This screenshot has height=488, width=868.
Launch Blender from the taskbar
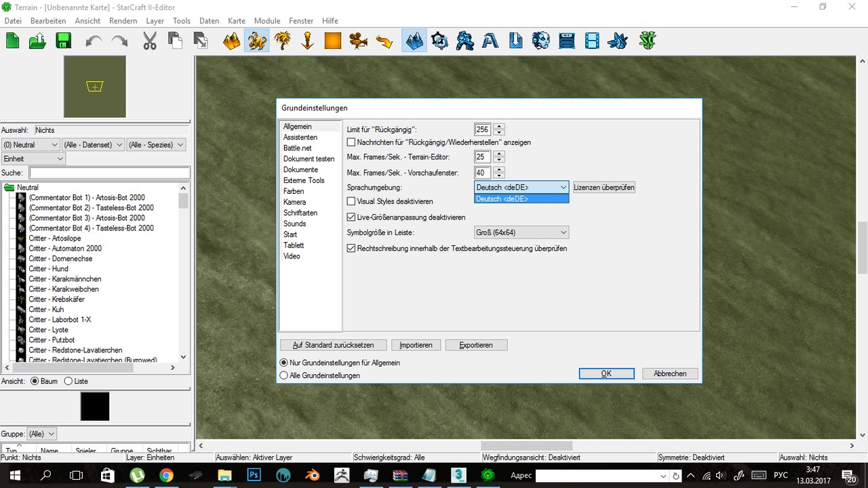[313, 475]
